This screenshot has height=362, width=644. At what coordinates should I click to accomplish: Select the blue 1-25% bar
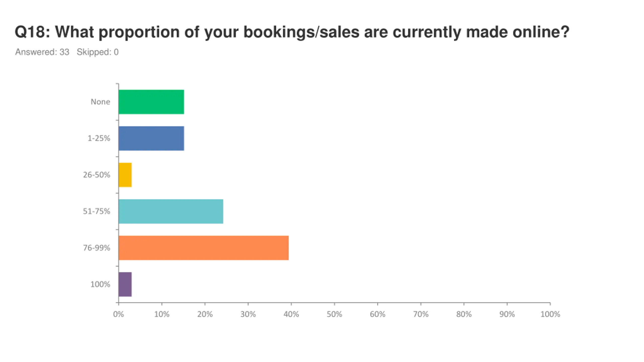151,138
